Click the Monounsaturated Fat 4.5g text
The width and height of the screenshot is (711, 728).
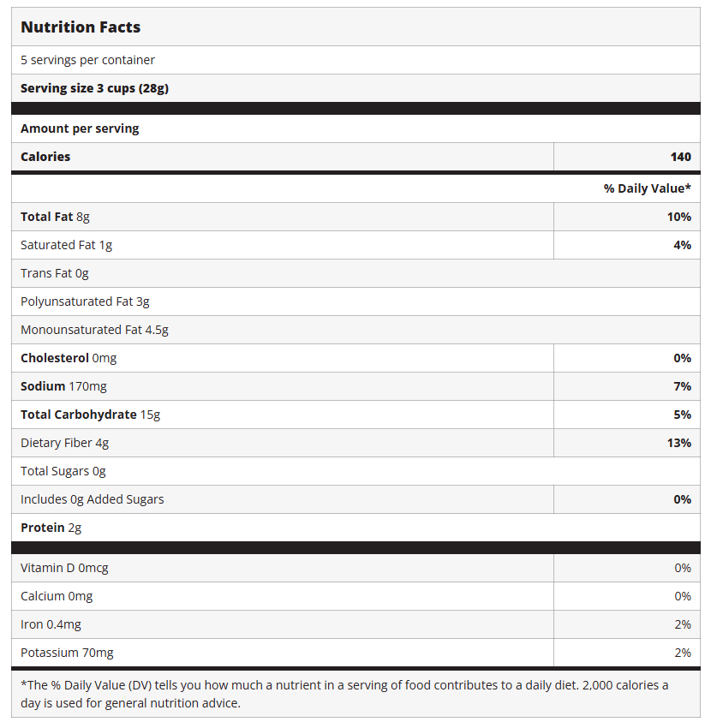click(94, 330)
